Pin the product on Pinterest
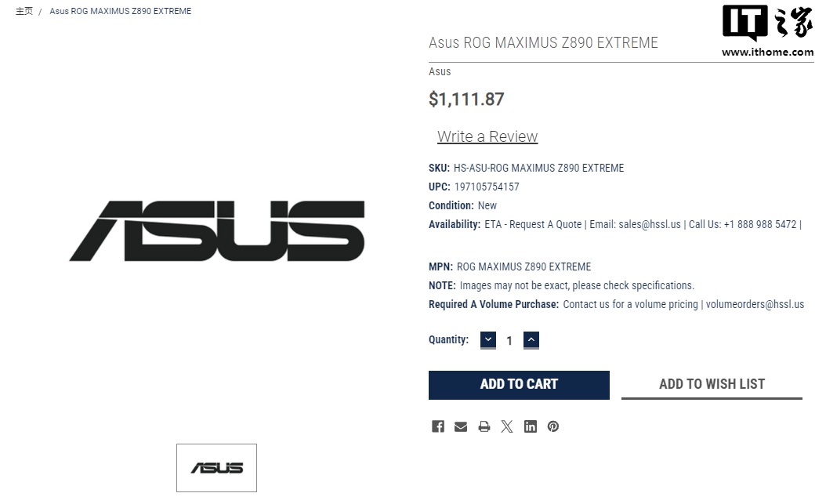The width and height of the screenshot is (826, 504). (x=553, y=426)
